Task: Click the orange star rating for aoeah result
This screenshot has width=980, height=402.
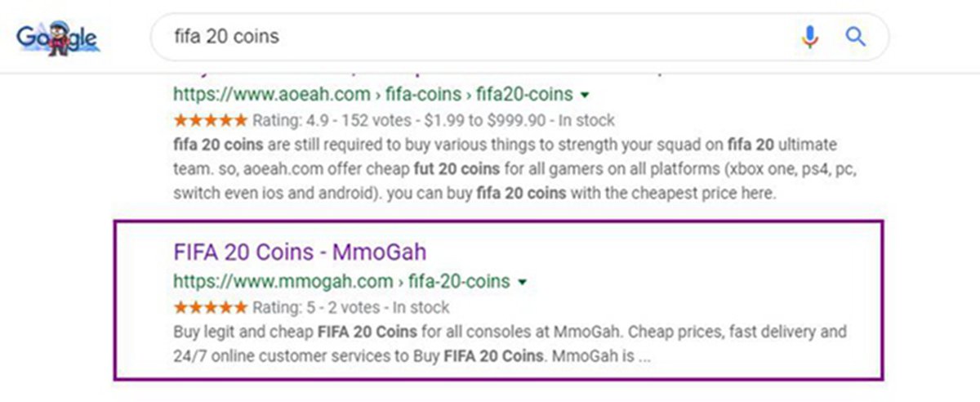Action: 210,120
